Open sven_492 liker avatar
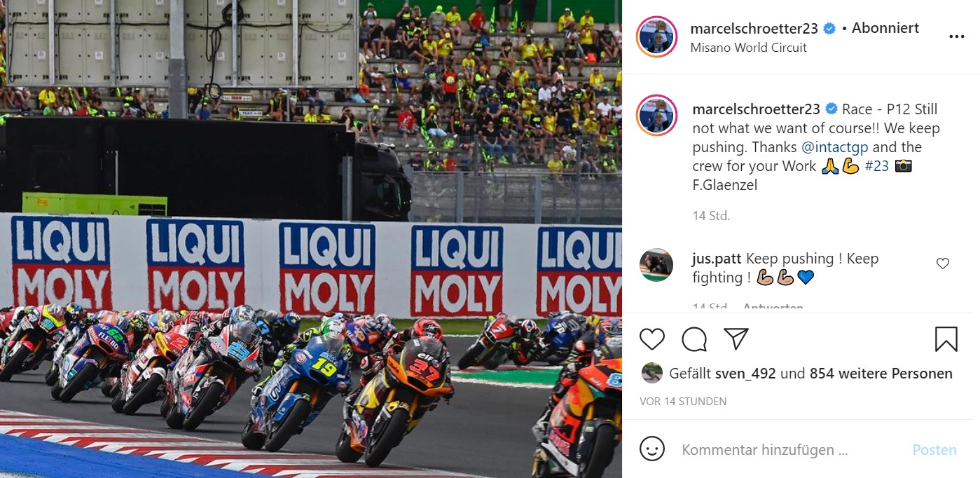 click(652, 373)
